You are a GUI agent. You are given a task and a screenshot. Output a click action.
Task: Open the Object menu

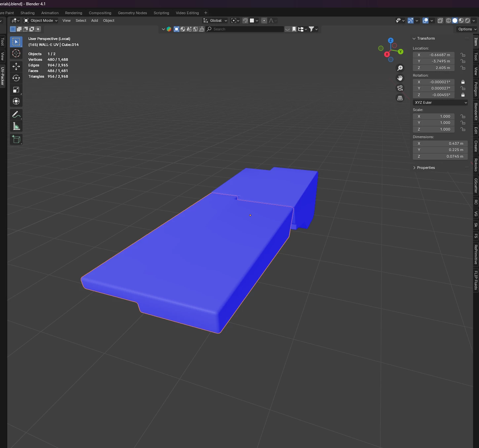pos(109,20)
